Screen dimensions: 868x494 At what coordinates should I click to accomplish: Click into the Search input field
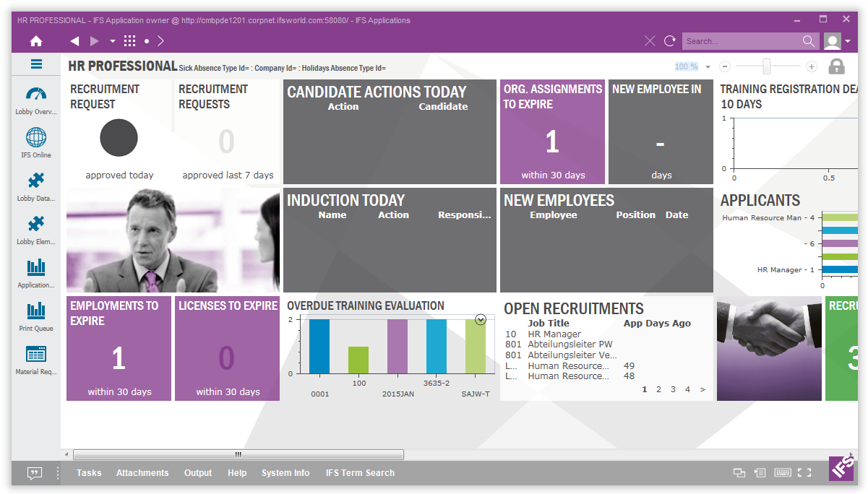pyautogui.click(x=740, y=41)
